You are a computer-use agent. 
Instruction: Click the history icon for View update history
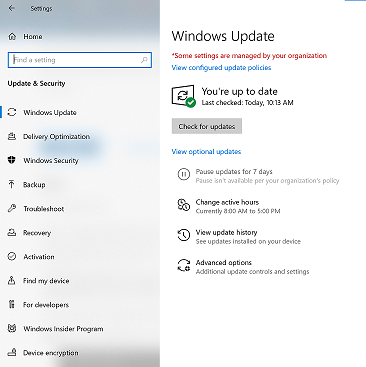click(x=184, y=235)
